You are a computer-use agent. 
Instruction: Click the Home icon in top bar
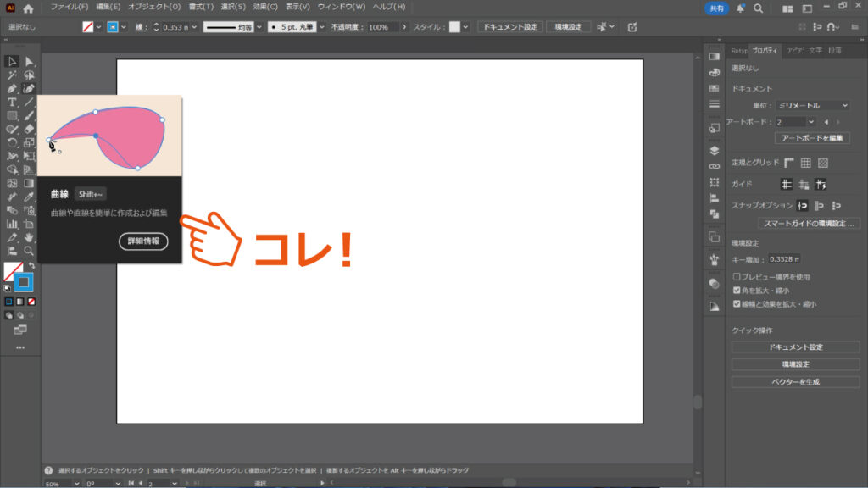pos(28,8)
